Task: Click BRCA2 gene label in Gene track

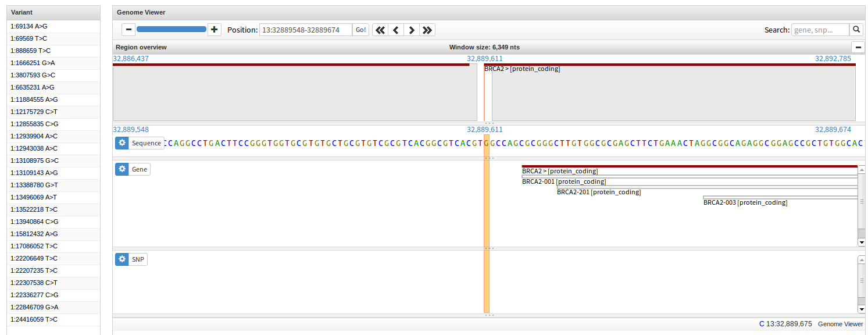Action: coord(560,171)
